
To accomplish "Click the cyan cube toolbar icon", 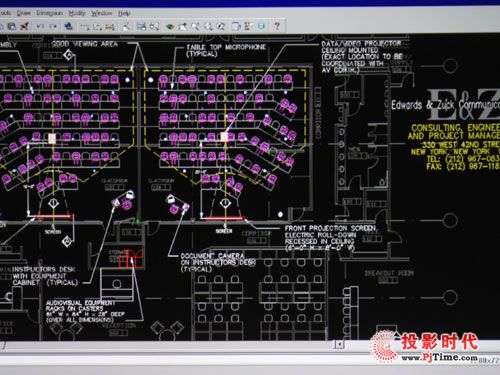I will pyautogui.click(x=261, y=26).
